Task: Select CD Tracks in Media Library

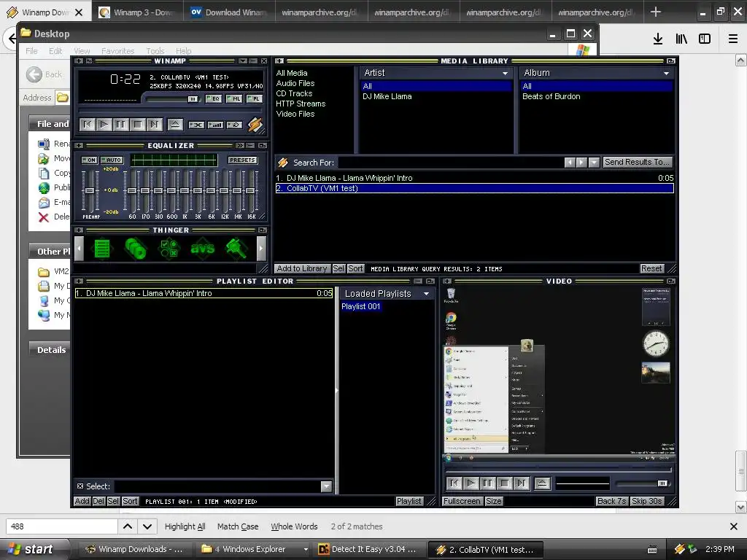Action: tap(294, 93)
